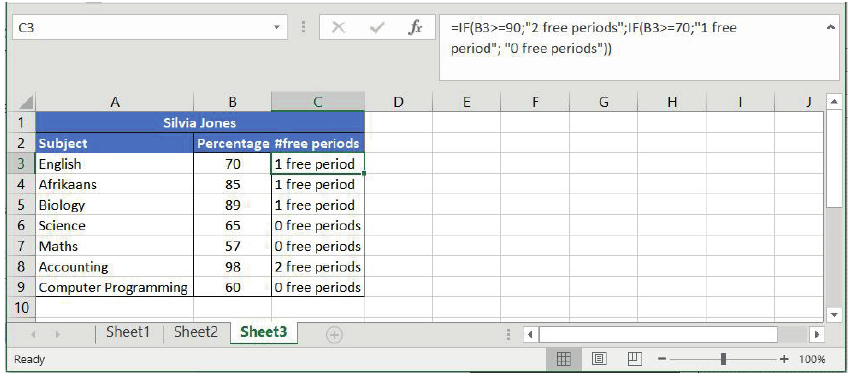Click the vertical scrollbar up arrow

coord(833,101)
